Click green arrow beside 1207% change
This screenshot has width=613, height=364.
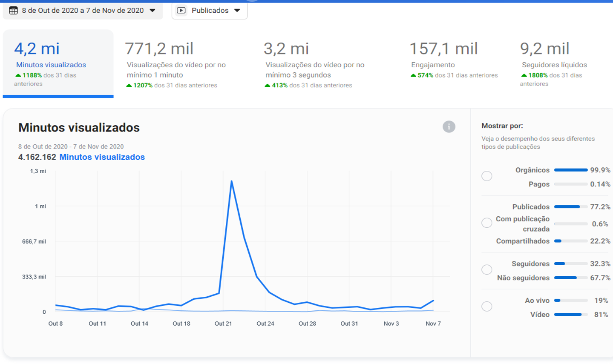[x=129, y=86]
